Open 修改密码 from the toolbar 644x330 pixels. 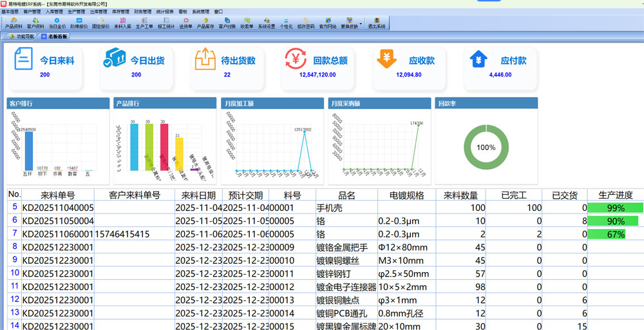point(306,23)
